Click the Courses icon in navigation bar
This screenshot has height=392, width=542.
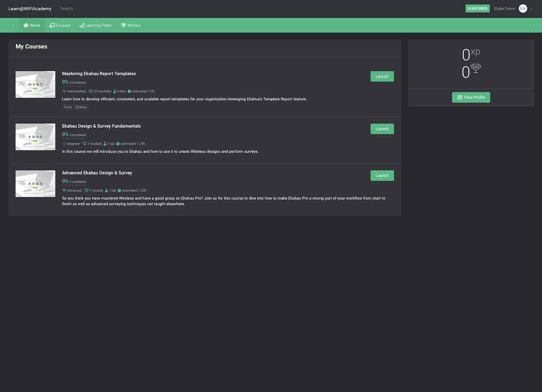point(52,25)
